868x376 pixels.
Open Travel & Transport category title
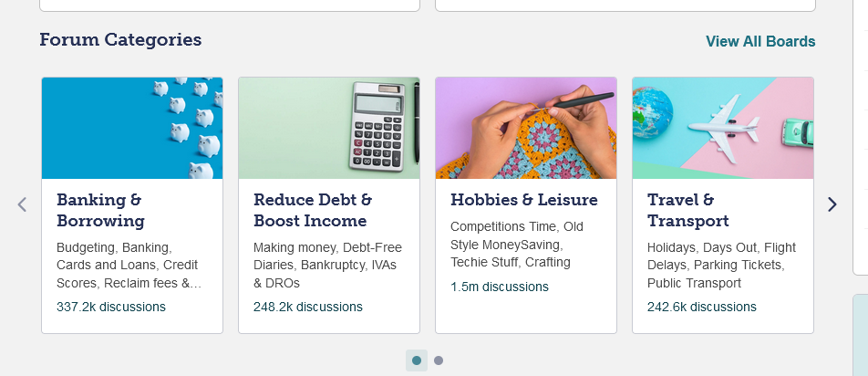(x=688, y=210)
